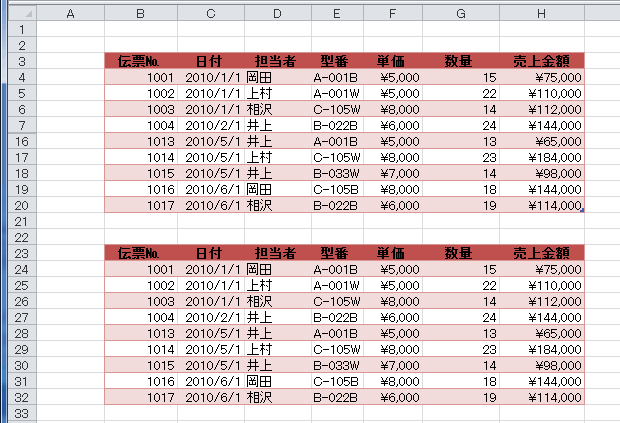620x423 pixels.
Task: Click 担当者 header cell in row 23
Action: [276, 253]
